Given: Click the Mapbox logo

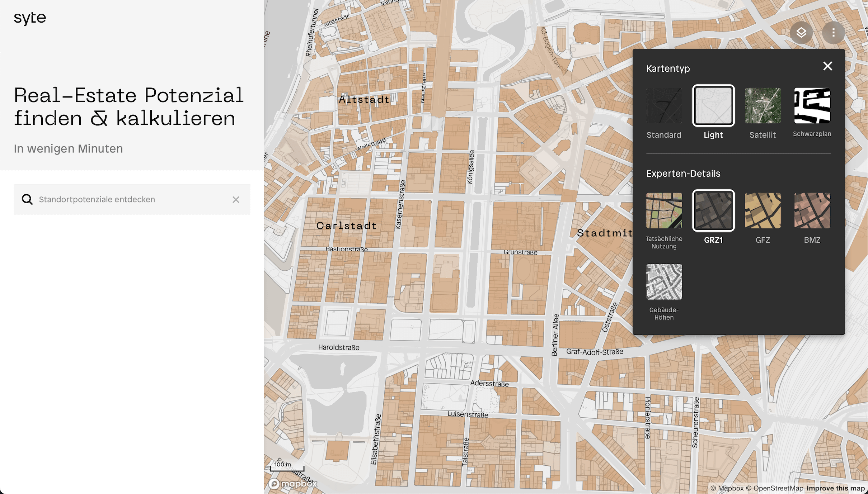Looking at the screenshot, I should pos(293,484).
